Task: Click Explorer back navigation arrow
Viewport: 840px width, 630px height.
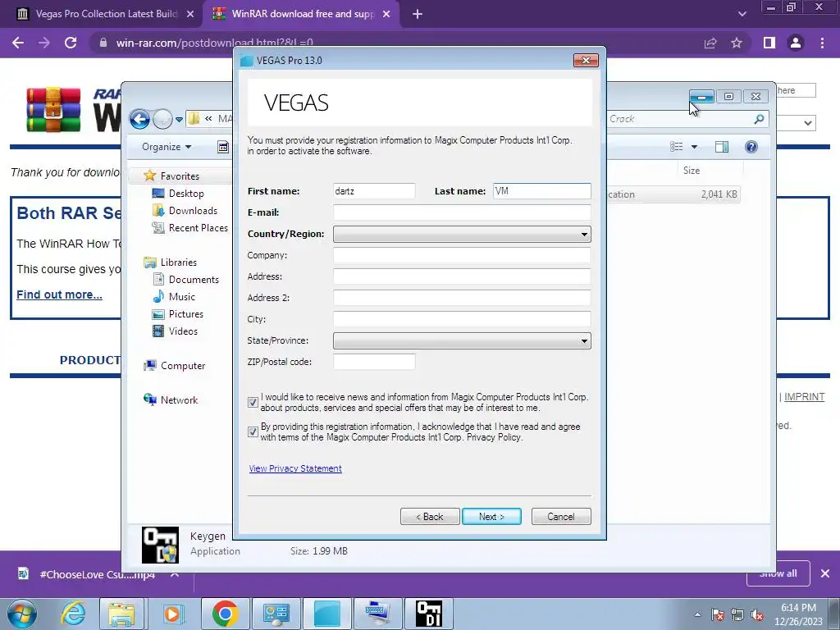Action: point(139,119)
